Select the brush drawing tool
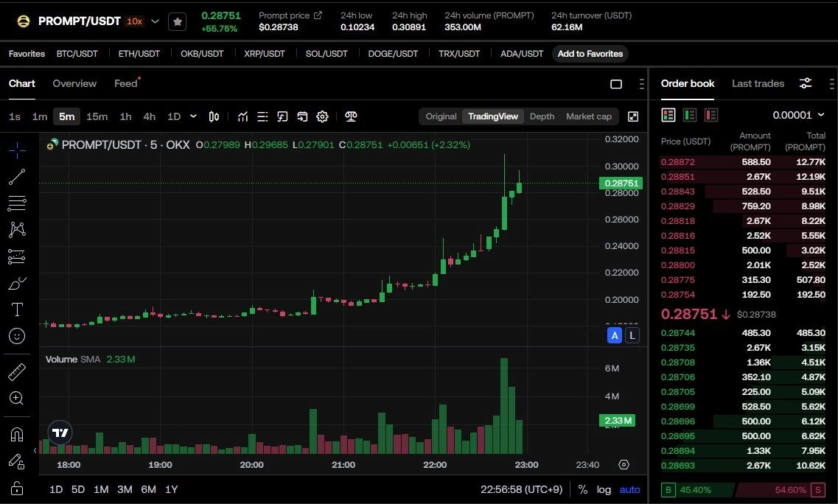This screenshot has width=838, height=504. pyautogui.click(x=17, y=283)
